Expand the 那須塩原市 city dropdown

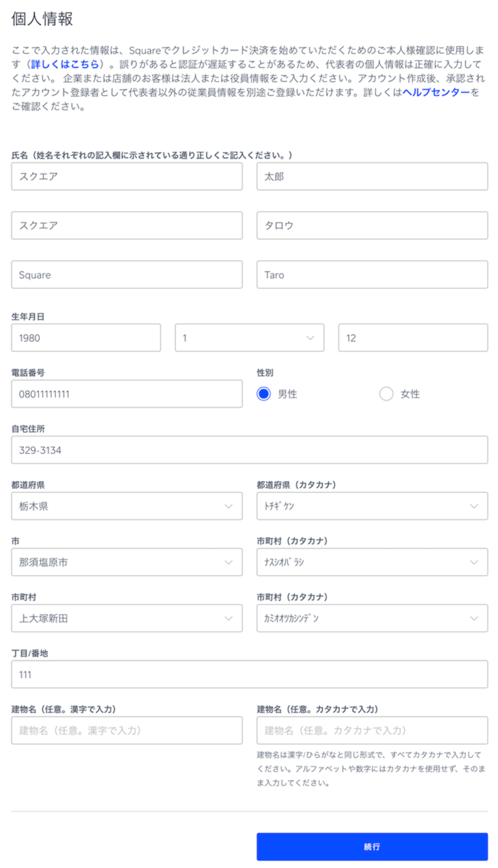coord(126,562)
